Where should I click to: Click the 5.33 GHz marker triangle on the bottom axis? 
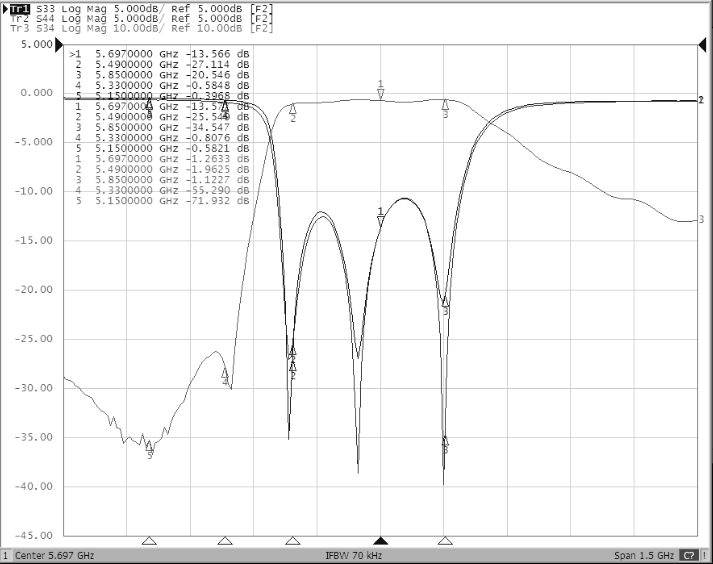tap(225, 540)
